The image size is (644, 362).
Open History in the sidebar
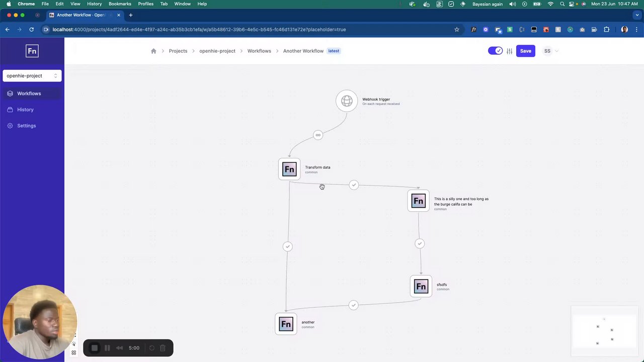[25, 110]
